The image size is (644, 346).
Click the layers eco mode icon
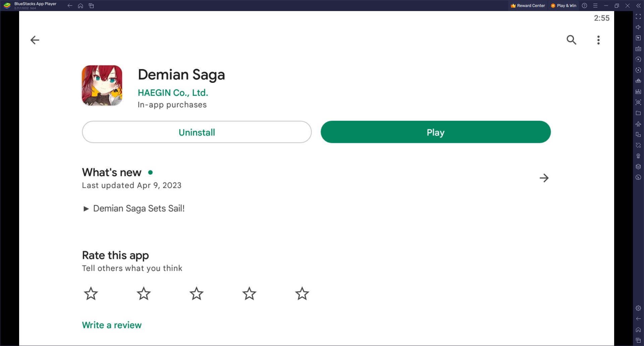pyautogui.click(x=638, y=167)
